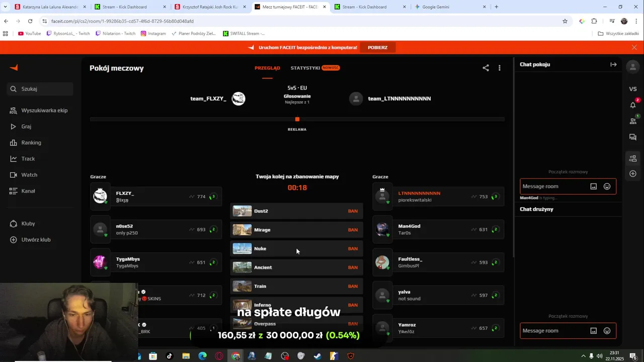Open the share match room icon
Image resolution: width=644 pixels, height=362 pixels.
[x=486, y=68]
